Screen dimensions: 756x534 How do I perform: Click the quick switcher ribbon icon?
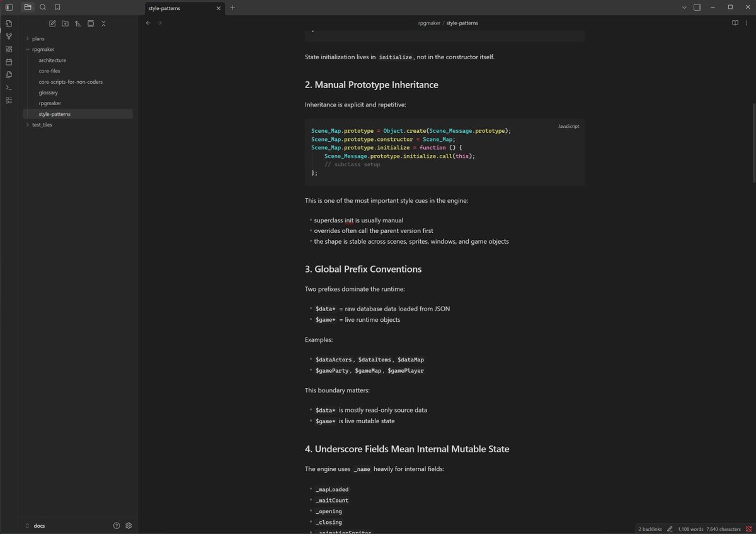[9, 23]
